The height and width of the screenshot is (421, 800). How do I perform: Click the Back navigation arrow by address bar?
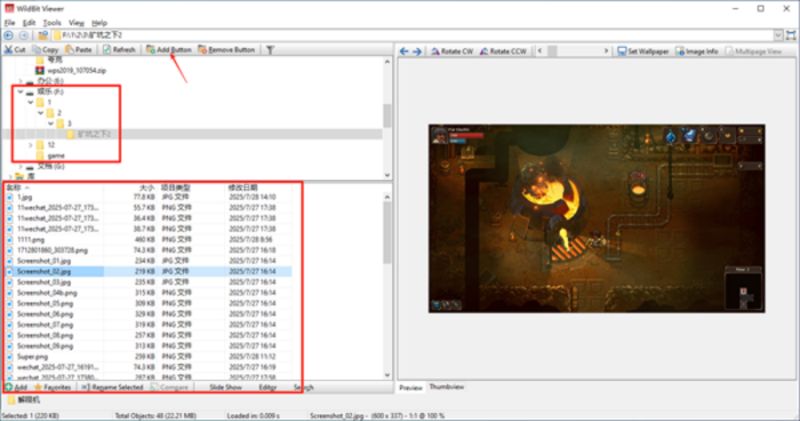(x=9, y=35)
